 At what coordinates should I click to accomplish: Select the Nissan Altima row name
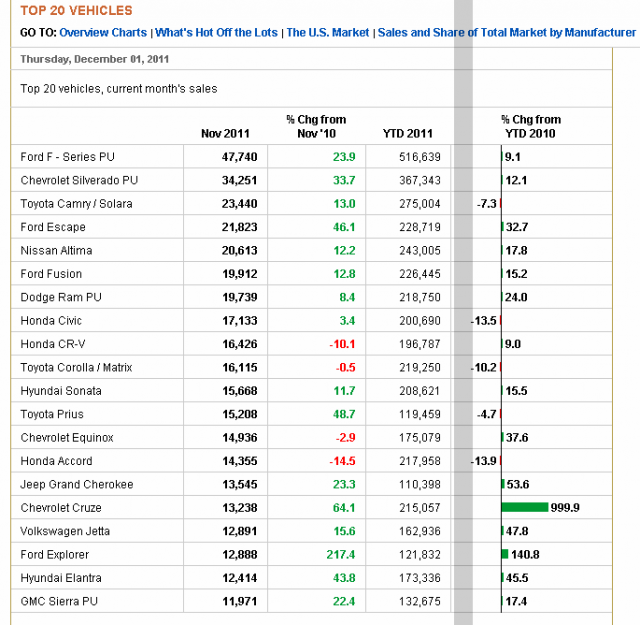coord(56,250)
